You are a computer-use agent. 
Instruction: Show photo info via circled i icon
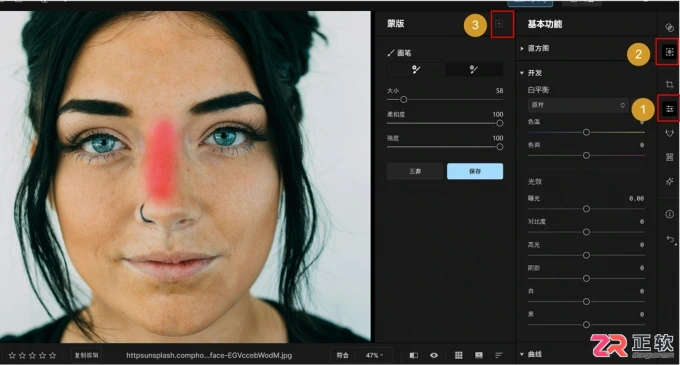[x=669, y=215]
